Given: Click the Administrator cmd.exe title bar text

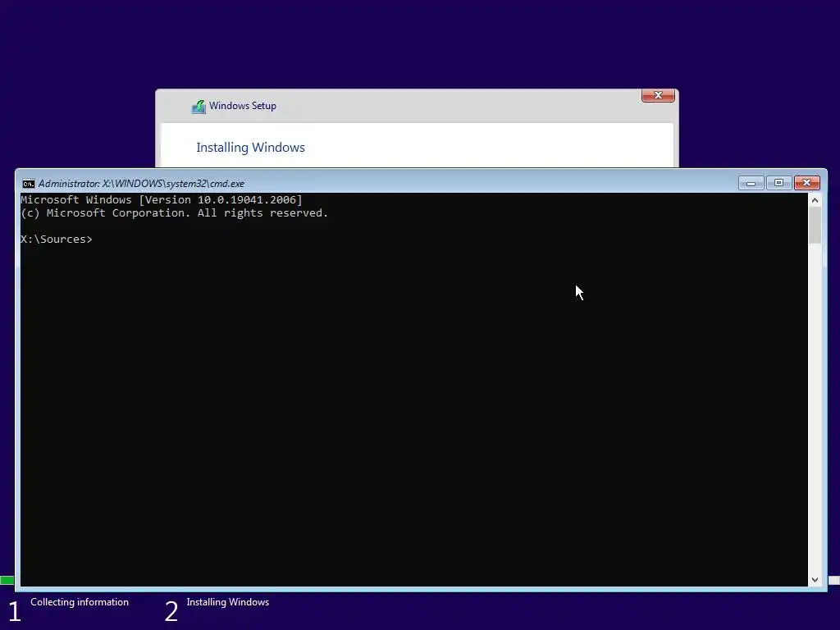Looking at the screenshot, I should (x=141, y=184).
